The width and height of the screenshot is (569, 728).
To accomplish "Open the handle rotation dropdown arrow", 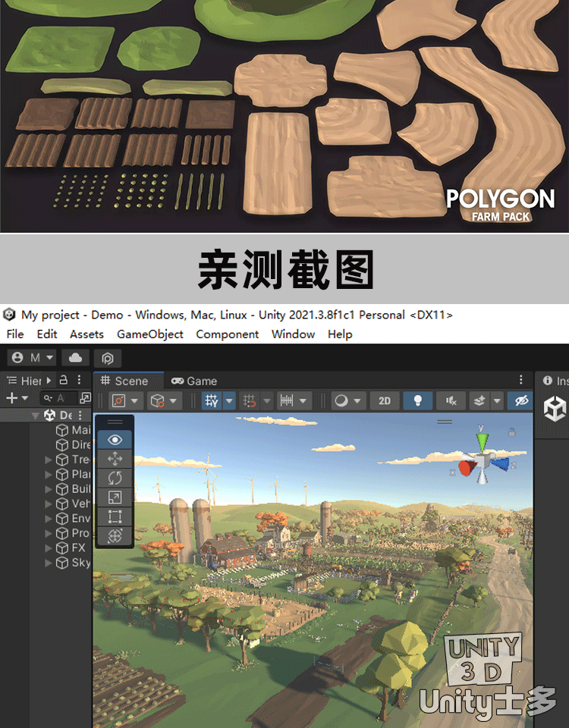I will click(173, 400).
